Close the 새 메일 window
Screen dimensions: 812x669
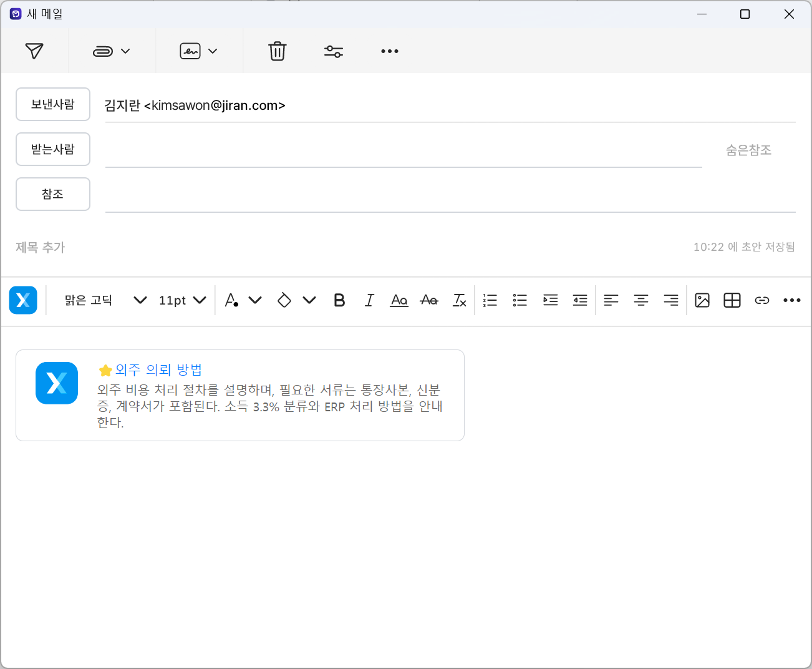click(x=789, y=14)
